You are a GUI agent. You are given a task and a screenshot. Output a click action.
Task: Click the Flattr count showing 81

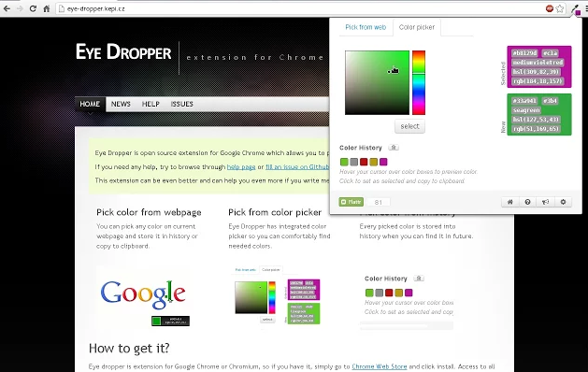pos(378,202)
